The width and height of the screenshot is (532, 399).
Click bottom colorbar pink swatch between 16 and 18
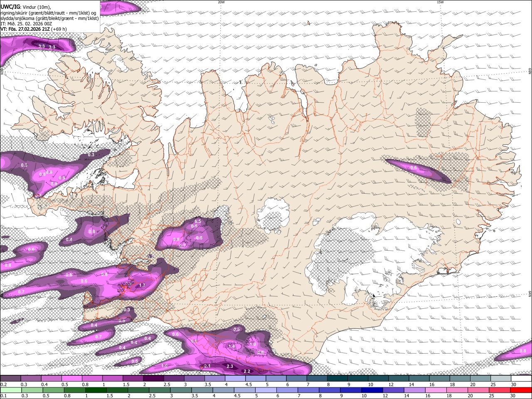(x=436, y=390)
